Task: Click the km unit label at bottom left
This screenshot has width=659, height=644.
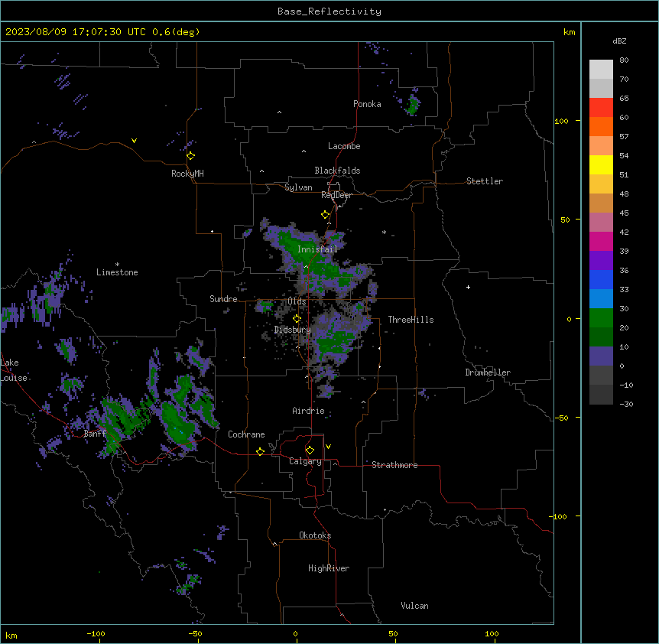Action: 11,635
